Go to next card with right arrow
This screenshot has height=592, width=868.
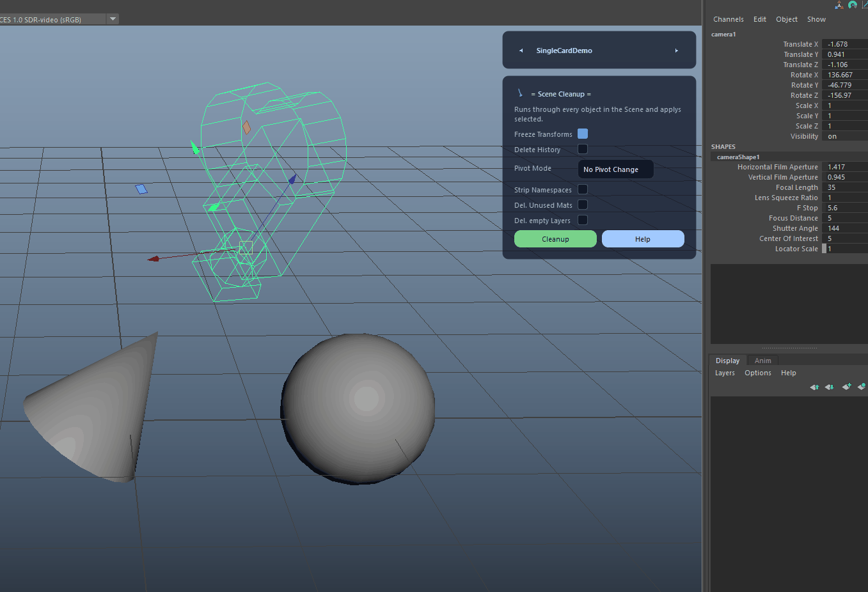coord(677,51)
